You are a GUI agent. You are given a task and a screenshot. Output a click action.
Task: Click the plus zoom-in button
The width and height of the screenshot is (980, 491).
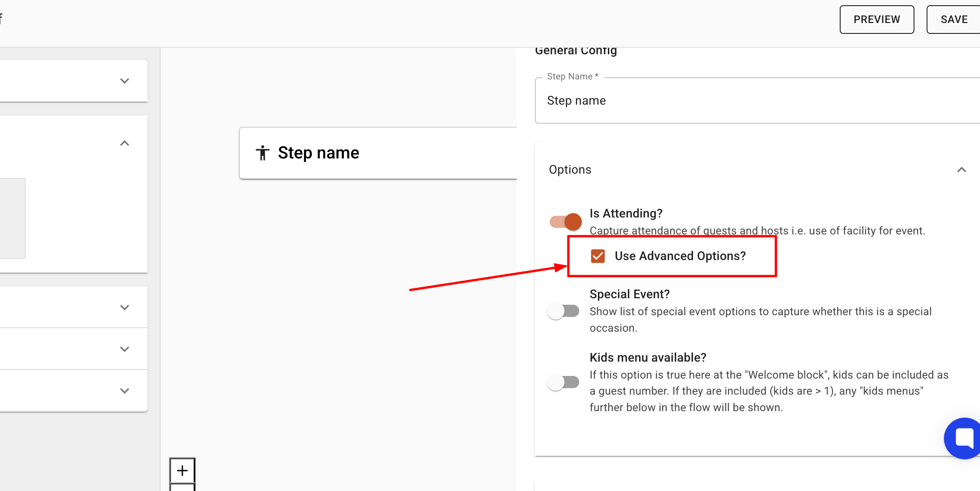pyautogui.click(x=182, y=471)
